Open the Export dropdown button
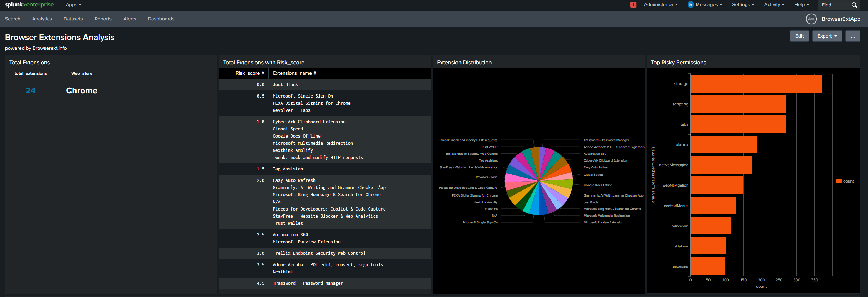Screen dimensions: 868x297 click(x=827, y=36)
